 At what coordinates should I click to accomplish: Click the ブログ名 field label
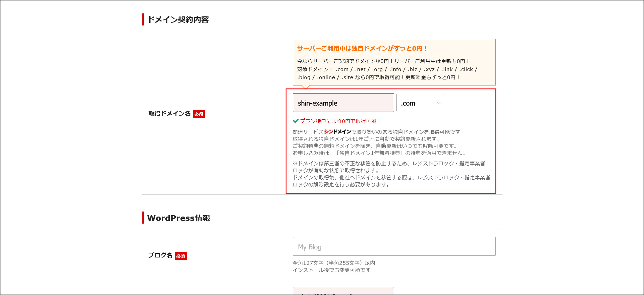(x=160, y=255)
